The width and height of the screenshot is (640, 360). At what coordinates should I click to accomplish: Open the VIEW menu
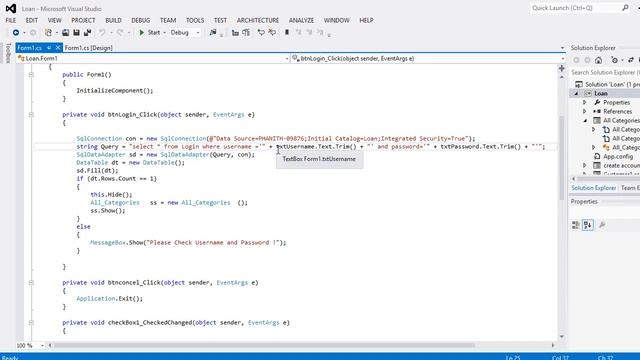pos(54,20)
